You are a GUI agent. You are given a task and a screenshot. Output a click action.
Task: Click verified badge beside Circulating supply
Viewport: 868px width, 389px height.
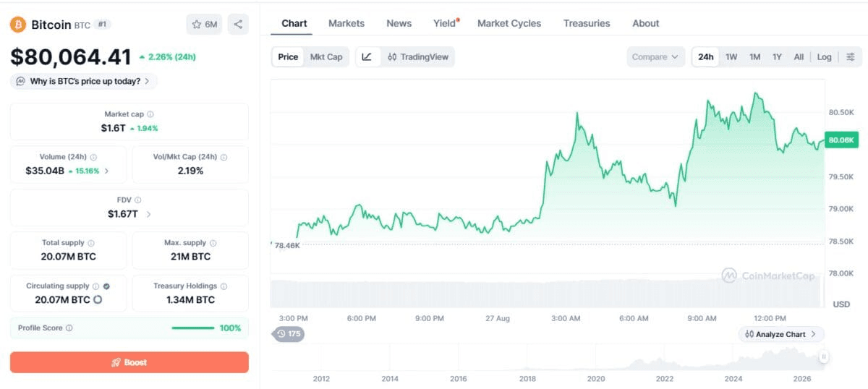click(x=106, y=286)
